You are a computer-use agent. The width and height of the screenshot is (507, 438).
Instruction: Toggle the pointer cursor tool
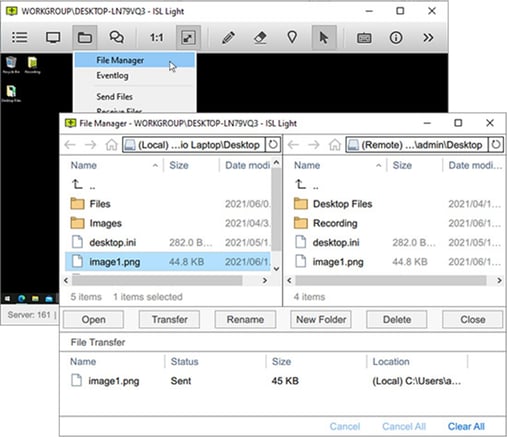pos(324,37)
